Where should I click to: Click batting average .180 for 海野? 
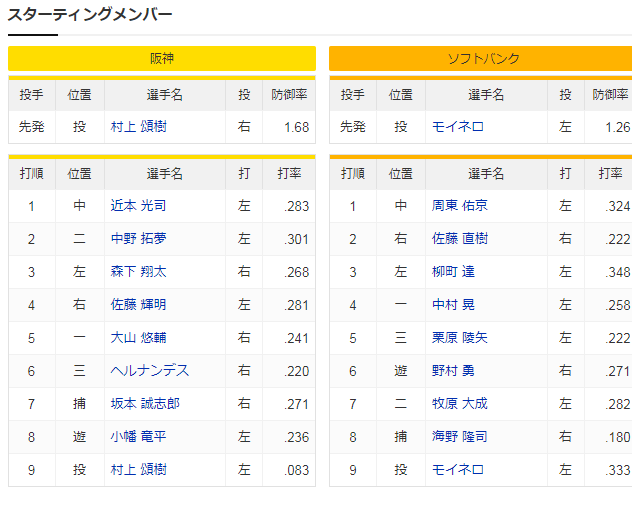pyautogui.click(x=618, y=437)
